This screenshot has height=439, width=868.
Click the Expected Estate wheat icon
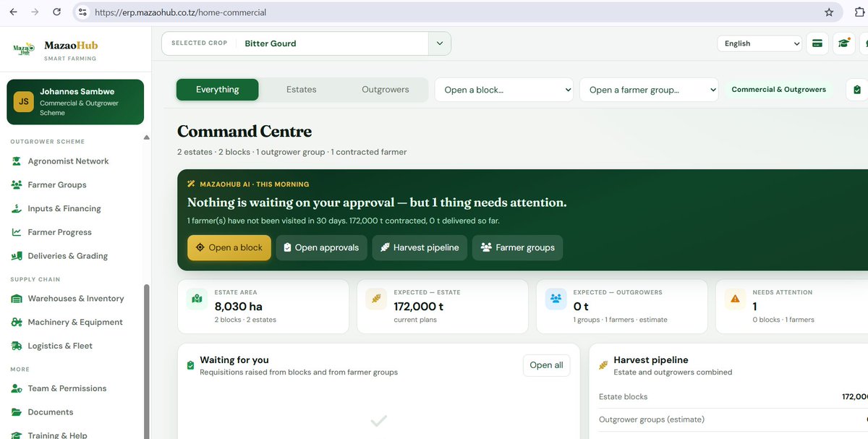tap(376, 298)
